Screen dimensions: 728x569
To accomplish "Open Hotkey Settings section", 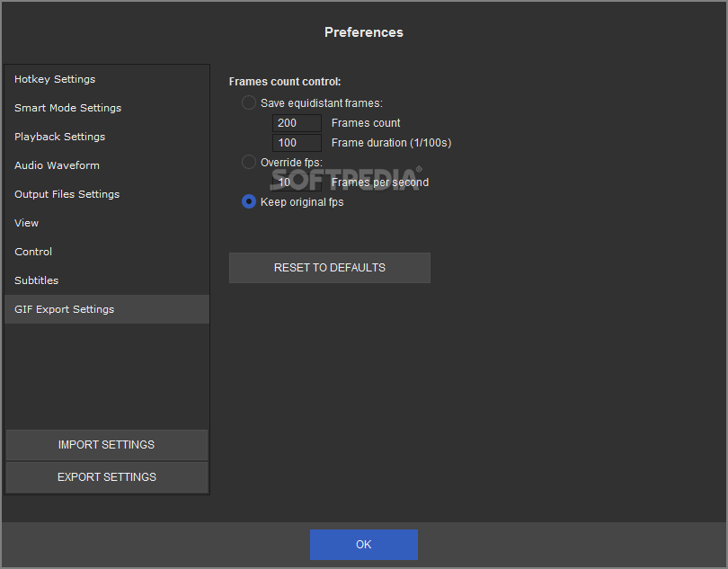I will click(107, 79).
